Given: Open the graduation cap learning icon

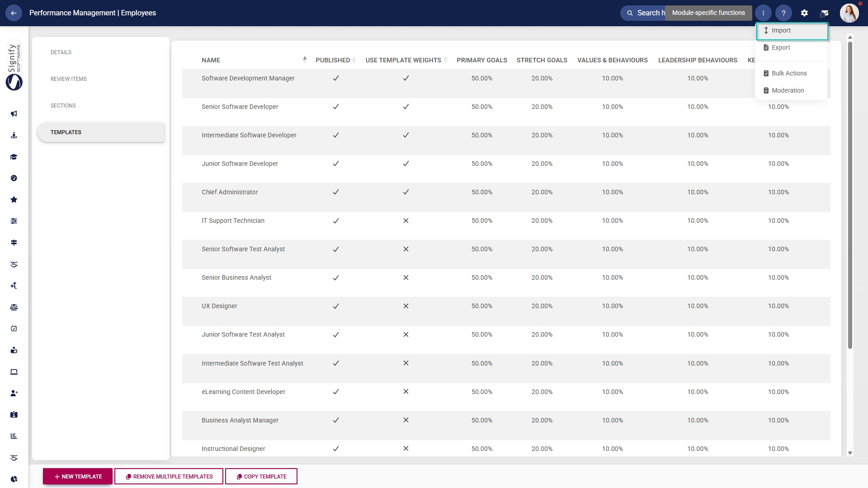Looking at the screenshot, I should pos(14,157).
